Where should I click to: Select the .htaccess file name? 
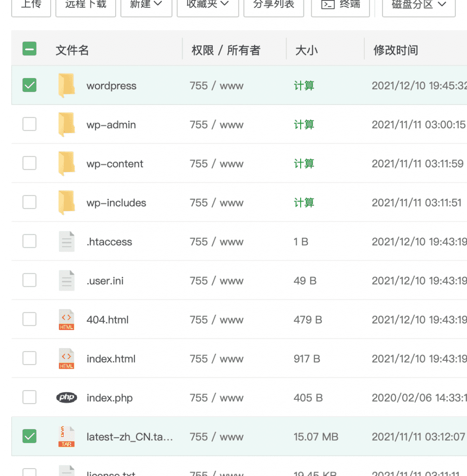pos(109,242)
